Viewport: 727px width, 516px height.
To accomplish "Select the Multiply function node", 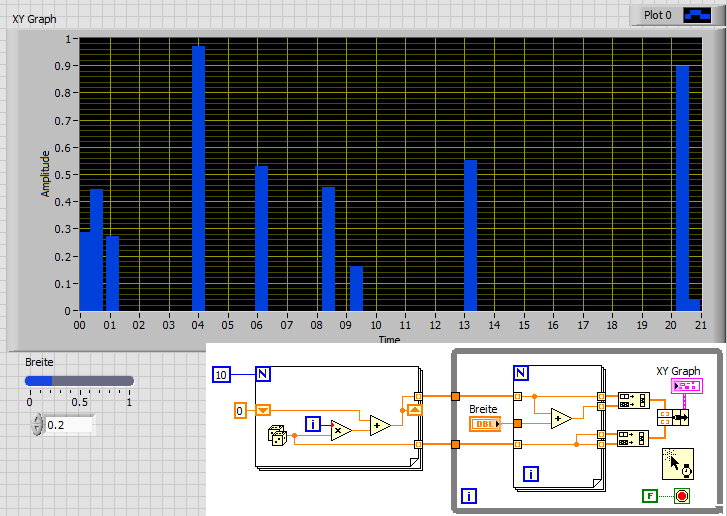I will (x=341, y=431).
